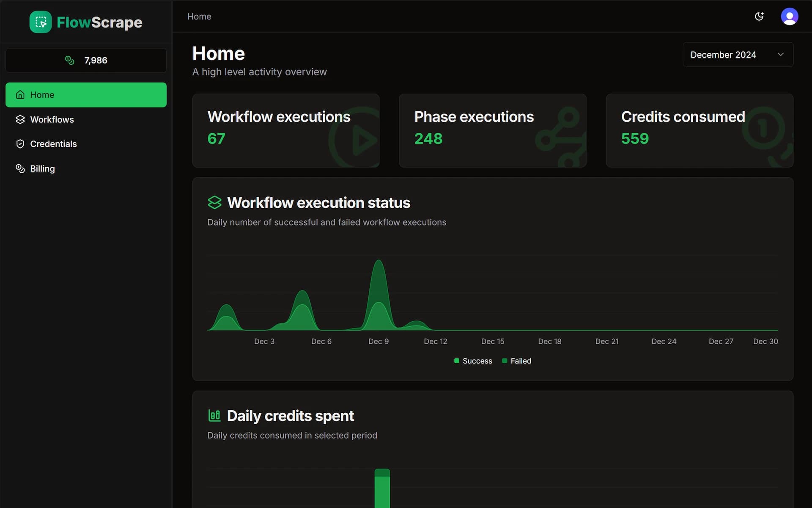Viewport: 812px width, 508px height.
Task: Click the Workflow executions 67 card
Action: (286, 130)
